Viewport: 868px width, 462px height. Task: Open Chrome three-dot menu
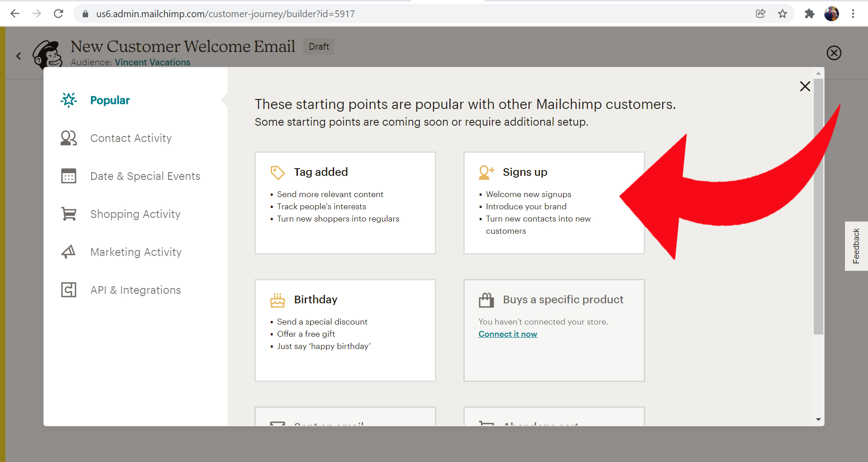click(853, 14)
